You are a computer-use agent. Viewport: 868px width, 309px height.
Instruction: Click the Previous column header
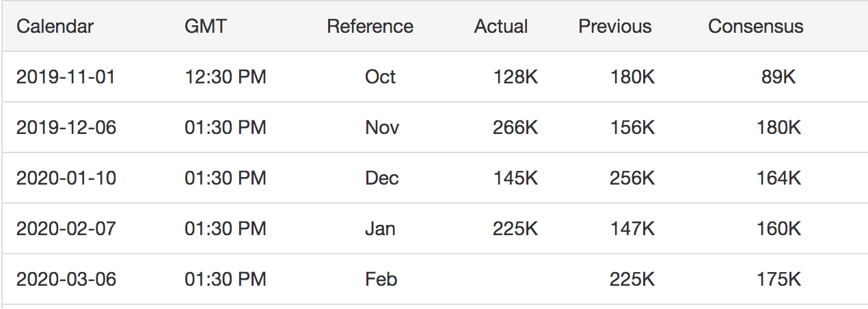pyautogui.click(x=615, y=27)
